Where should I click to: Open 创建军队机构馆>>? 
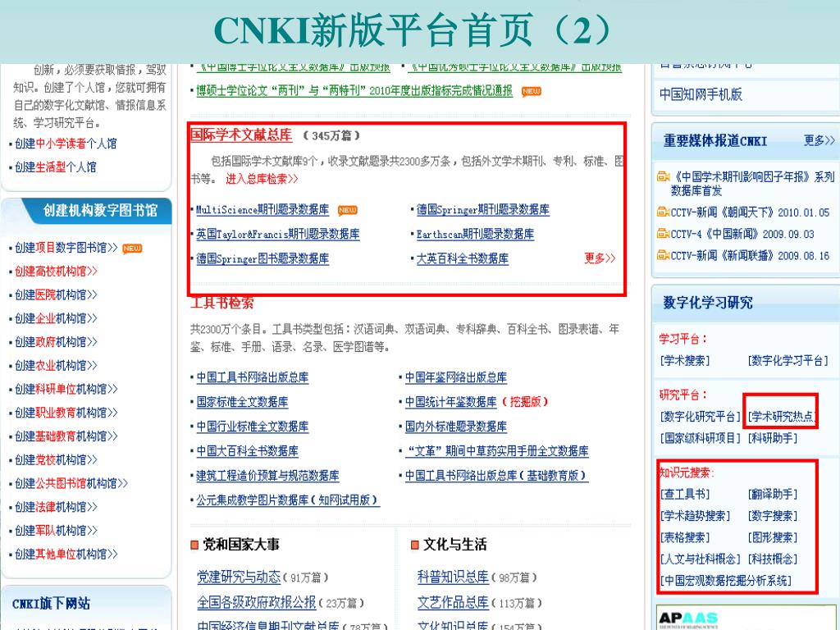point(56,531)
